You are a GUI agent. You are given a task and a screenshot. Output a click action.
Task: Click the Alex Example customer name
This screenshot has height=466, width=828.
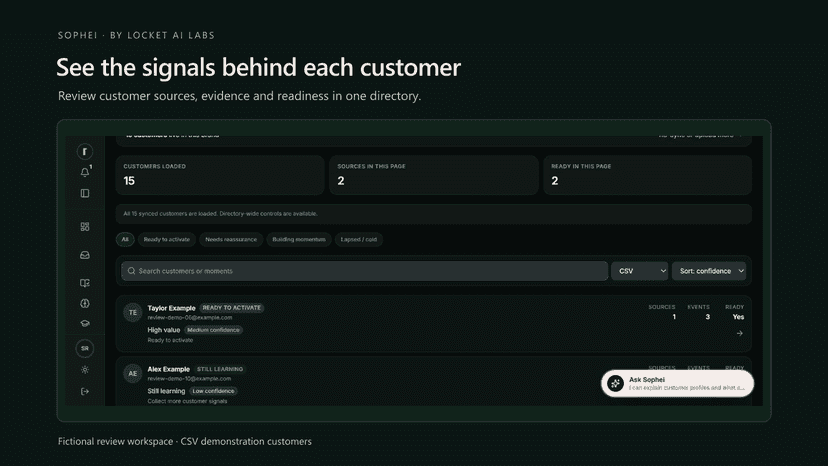(168, 369)
